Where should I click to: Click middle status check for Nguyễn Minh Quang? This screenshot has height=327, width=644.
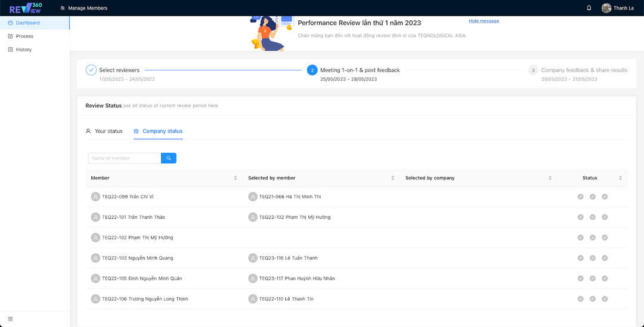[x=593, y=258]
